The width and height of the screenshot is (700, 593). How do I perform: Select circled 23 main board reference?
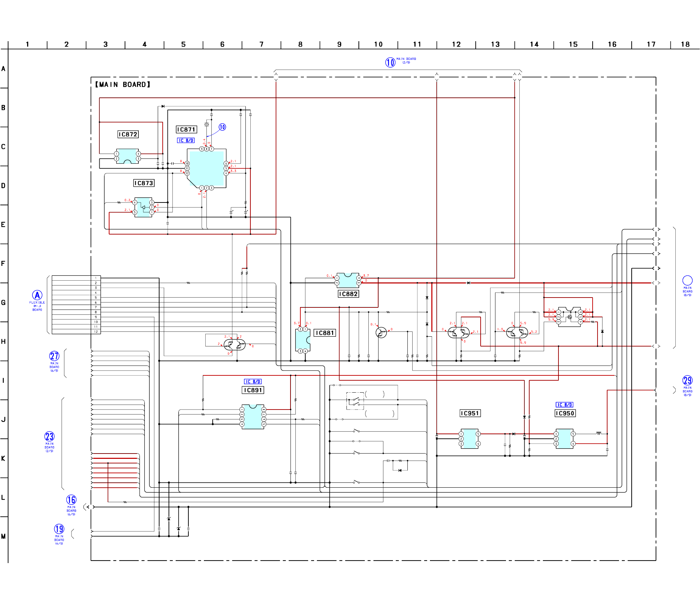(x=49, y=437)
